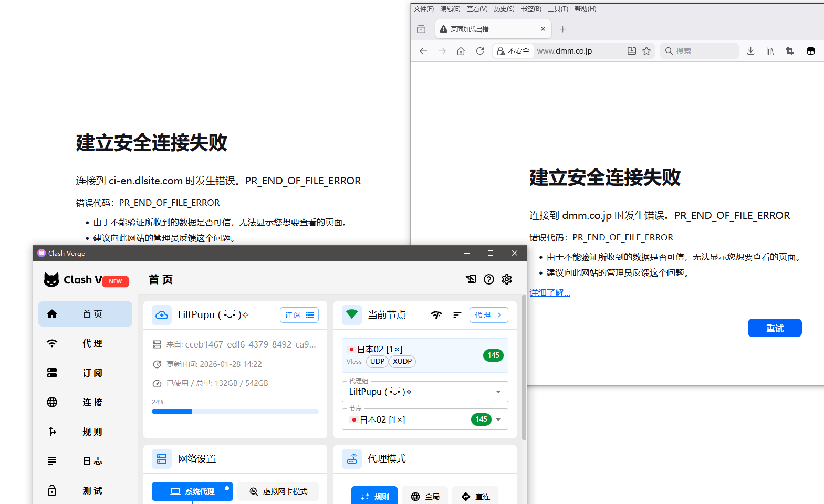Open Firefox downloads panel icon
824x504 pixels.
click(x=750, y=51)
